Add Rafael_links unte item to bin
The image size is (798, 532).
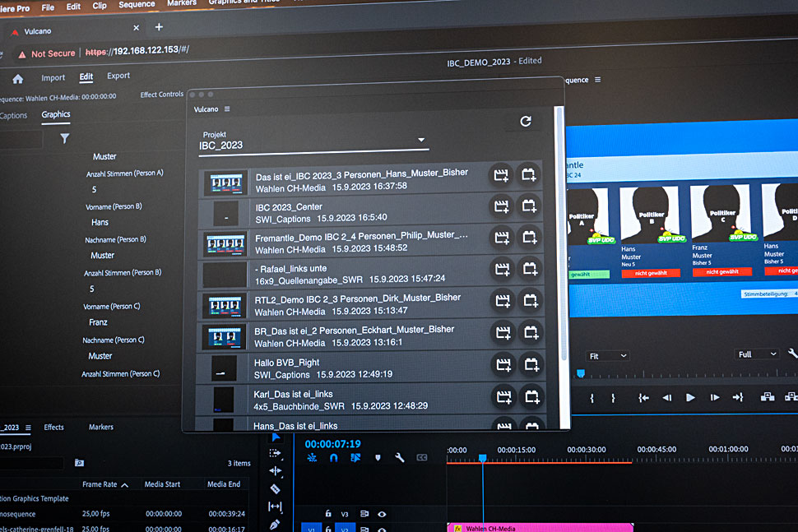click(531, 269)
